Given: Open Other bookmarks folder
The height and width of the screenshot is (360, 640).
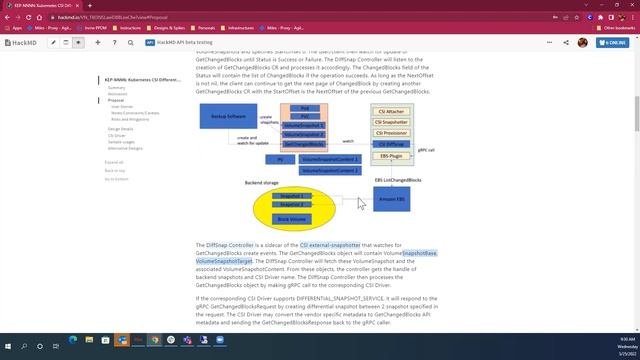Looking at the screenshot, I should [x=616, y=28].
